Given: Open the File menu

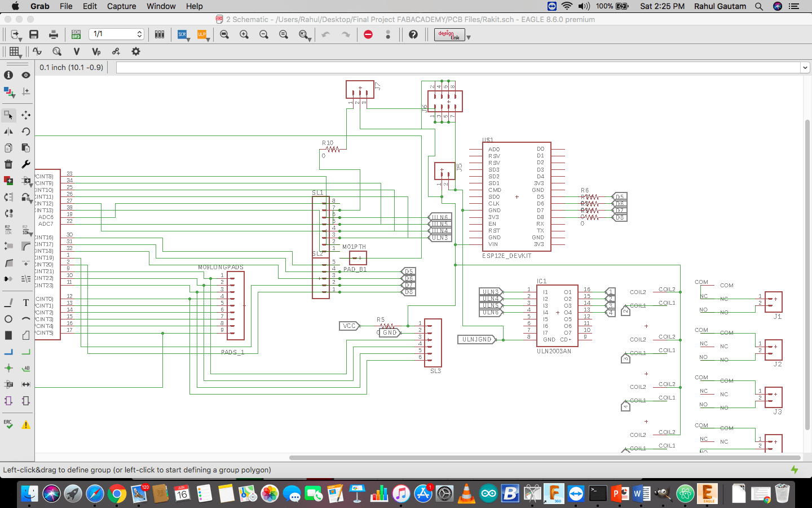Looking at the screenshot, I should tap(66, 6).
